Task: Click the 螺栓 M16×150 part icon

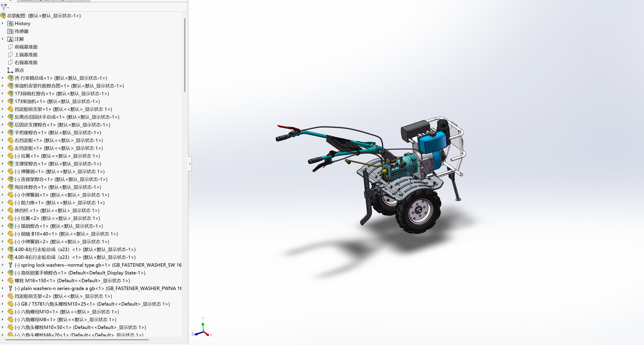Action: click(10, 281)
